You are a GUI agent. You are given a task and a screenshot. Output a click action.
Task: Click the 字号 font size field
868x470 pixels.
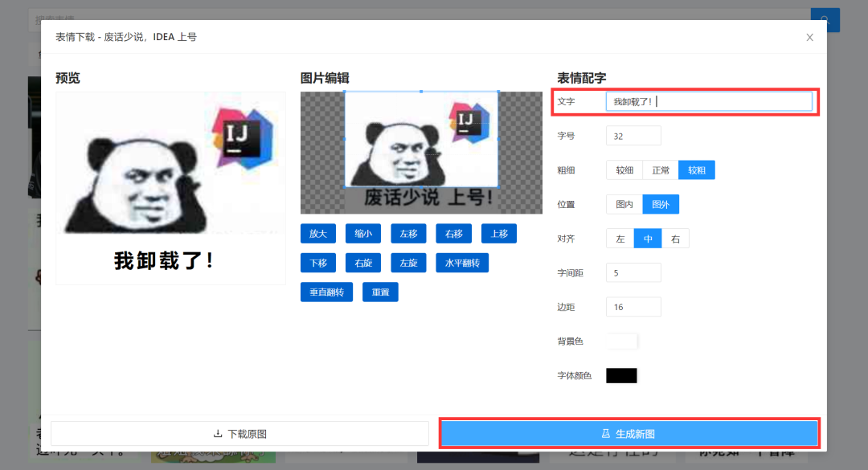633,137
